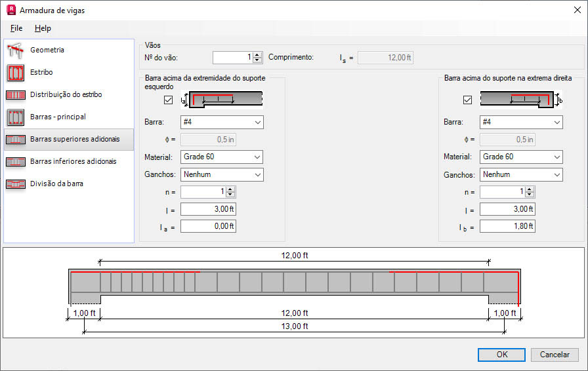Open the left Ganchos Nenhum dropdown
Image resolution: width=588 pixels, height=371 pixels.
222,174
